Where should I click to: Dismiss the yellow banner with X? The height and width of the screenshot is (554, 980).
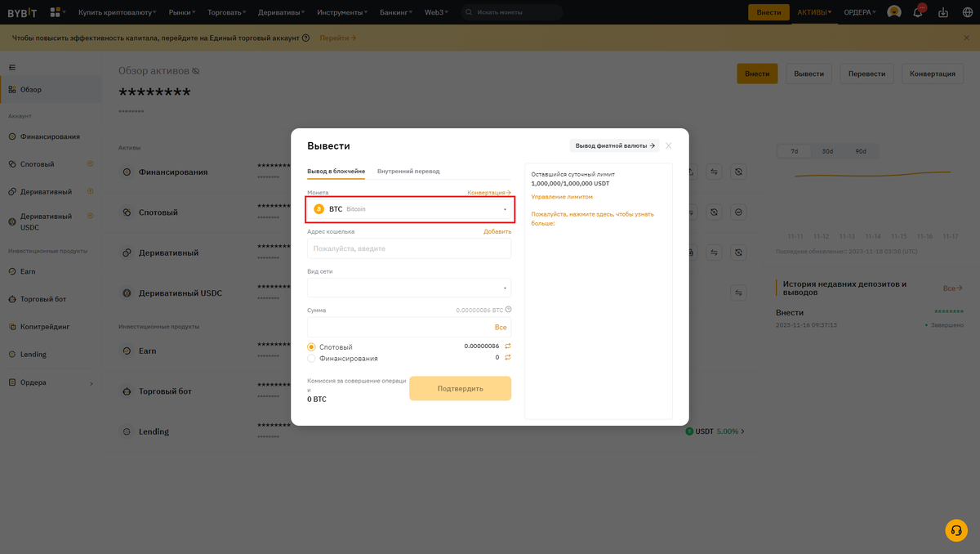point(967,38)
